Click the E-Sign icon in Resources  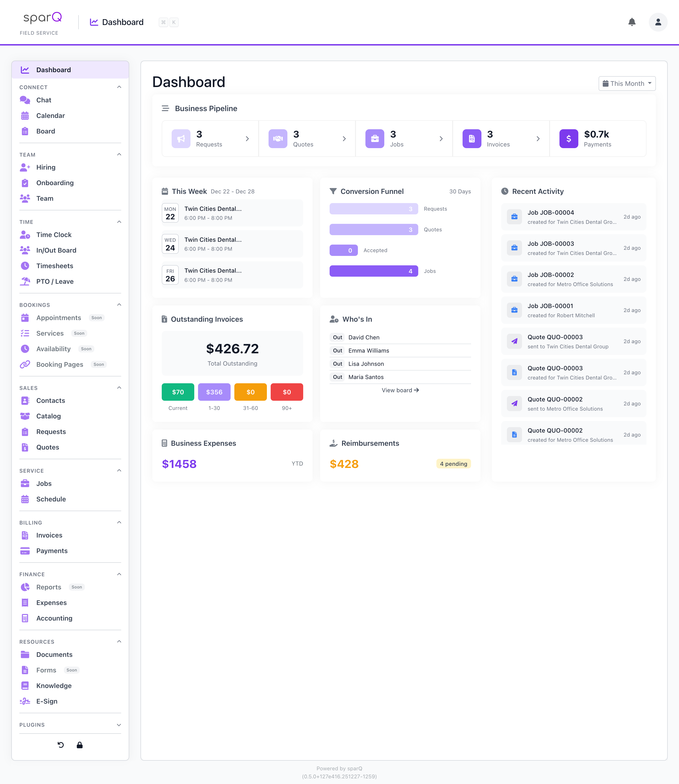click(25, 701)
